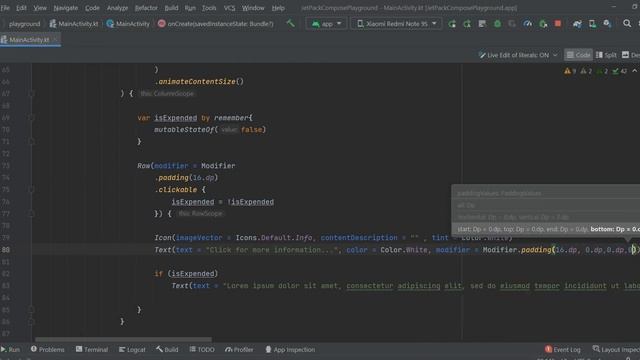
Task: Open the VCS menu
Action: tap(229, 8)
